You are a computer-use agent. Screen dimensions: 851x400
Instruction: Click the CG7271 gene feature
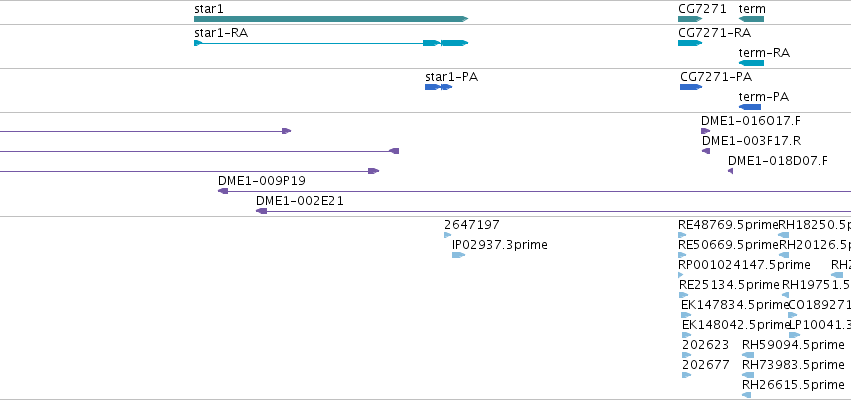(690, 19)
